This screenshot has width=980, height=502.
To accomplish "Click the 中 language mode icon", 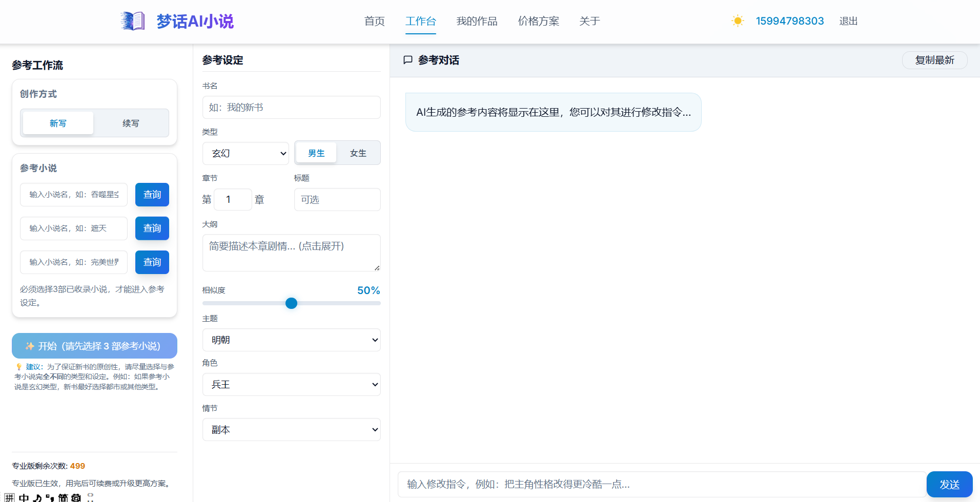I will point(24,497).
